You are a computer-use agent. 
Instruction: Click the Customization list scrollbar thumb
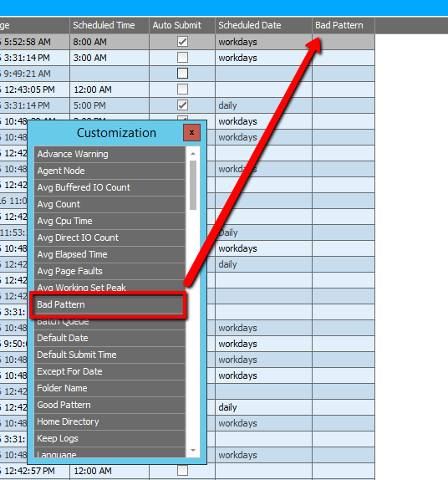[193, 185]
